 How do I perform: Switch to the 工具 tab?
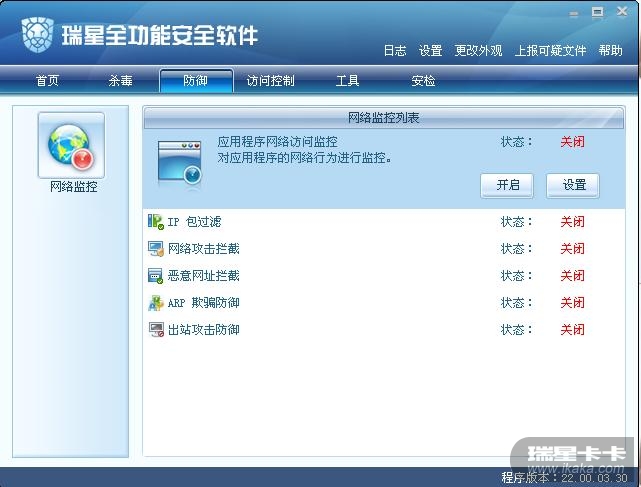(x=347, y=81)
